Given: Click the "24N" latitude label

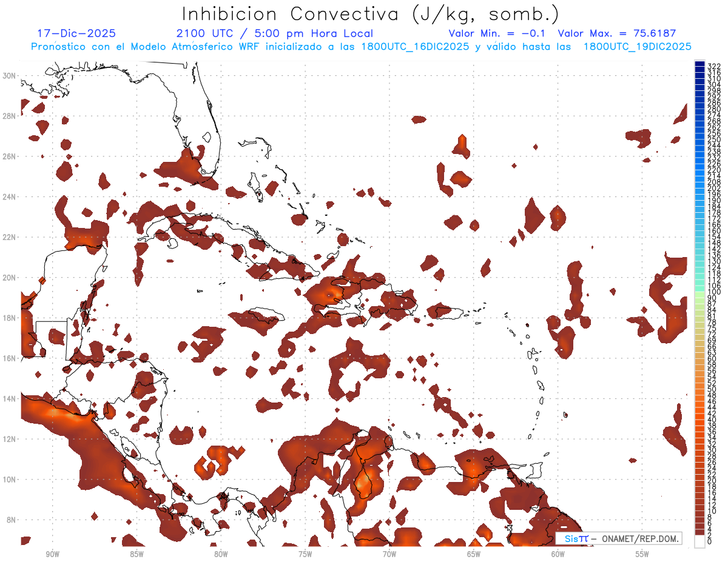Looking at the screenshot, I should (x=10, y=196).
